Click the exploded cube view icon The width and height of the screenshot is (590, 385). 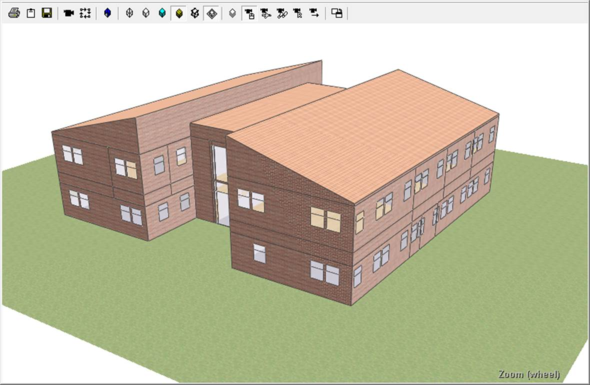(x=195, y=13)
